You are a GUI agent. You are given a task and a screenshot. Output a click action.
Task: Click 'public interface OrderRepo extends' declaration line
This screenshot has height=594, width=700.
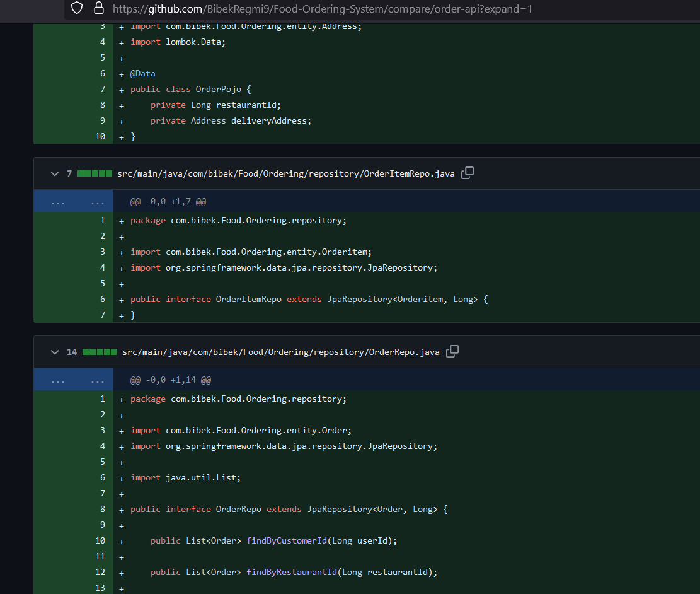tap(289, 509)
